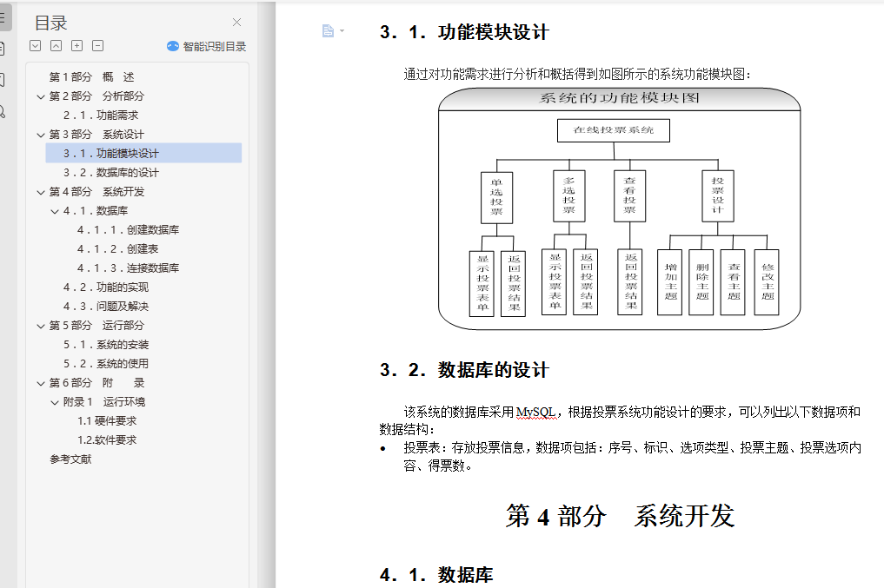Image resolution: width=884 pixels, height=588 pixels.
Task: Click the plus box outline-level icon
Action: pos(77,46)
